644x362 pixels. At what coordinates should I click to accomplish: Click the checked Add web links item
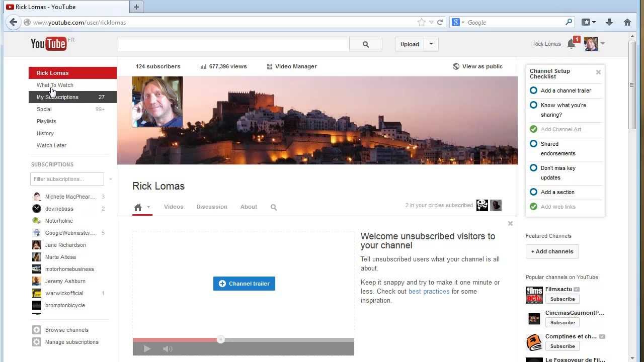566,207
